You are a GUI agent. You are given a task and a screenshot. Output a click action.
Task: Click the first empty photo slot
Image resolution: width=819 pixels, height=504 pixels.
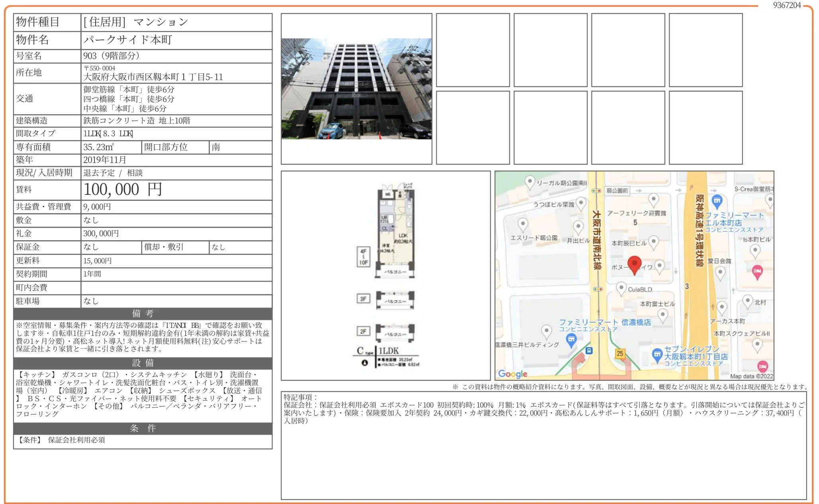472,50
